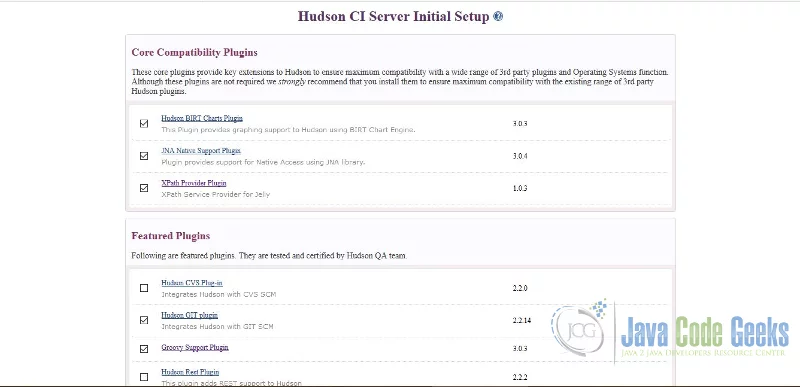Select version text 2.2.2 of Rest Plugin
This screenshot has width=800, height=387.
tap(520, 377)
